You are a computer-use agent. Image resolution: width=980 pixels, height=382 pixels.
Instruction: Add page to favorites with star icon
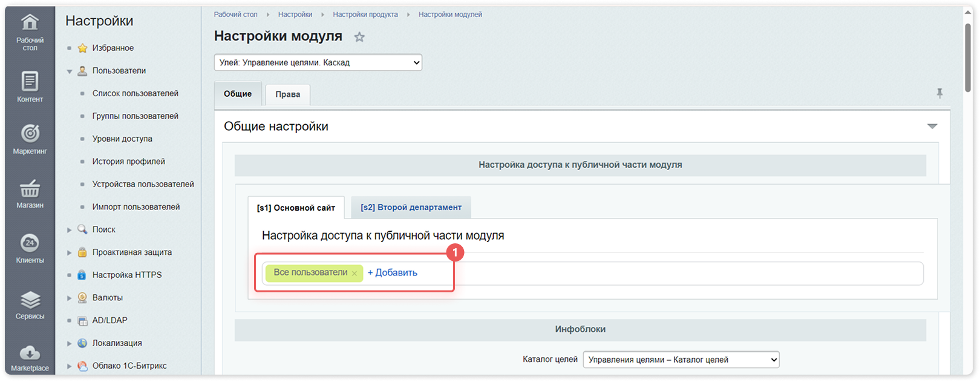click(359, 37)
